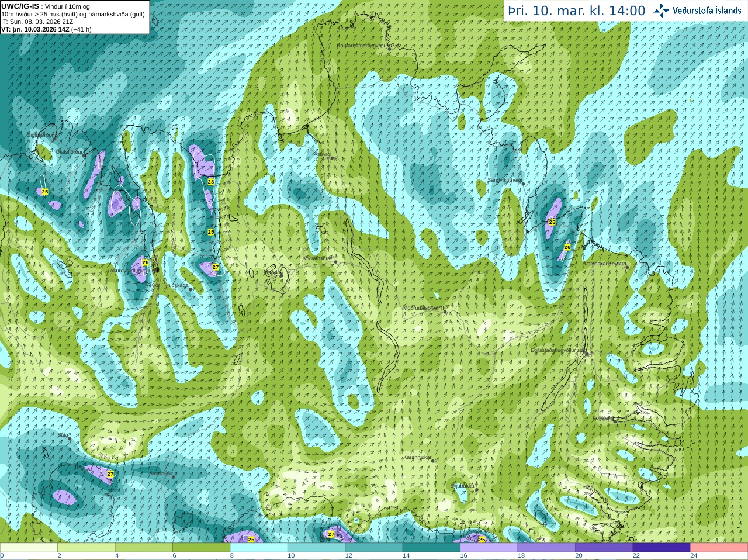Click the Raufarhafnarflugvöllur station label
The width and height of the screenshot is (748, 560).
click(x=362, y=45)
